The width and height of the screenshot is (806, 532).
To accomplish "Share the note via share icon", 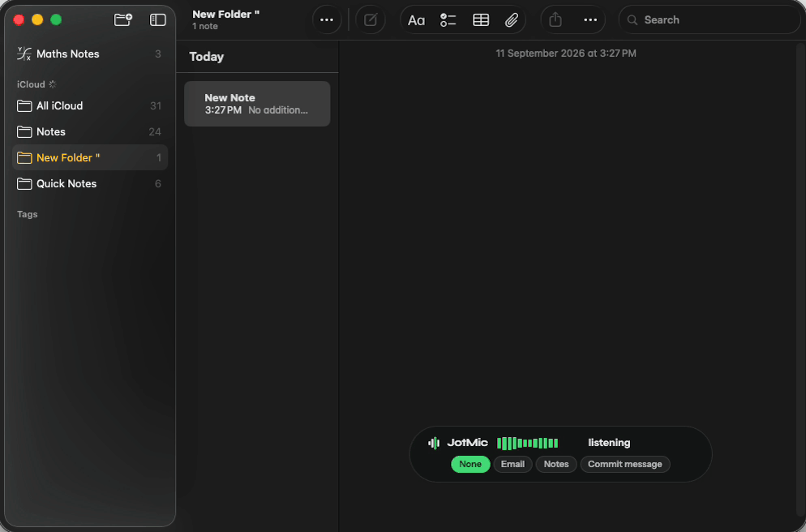I will pos(555,20).
